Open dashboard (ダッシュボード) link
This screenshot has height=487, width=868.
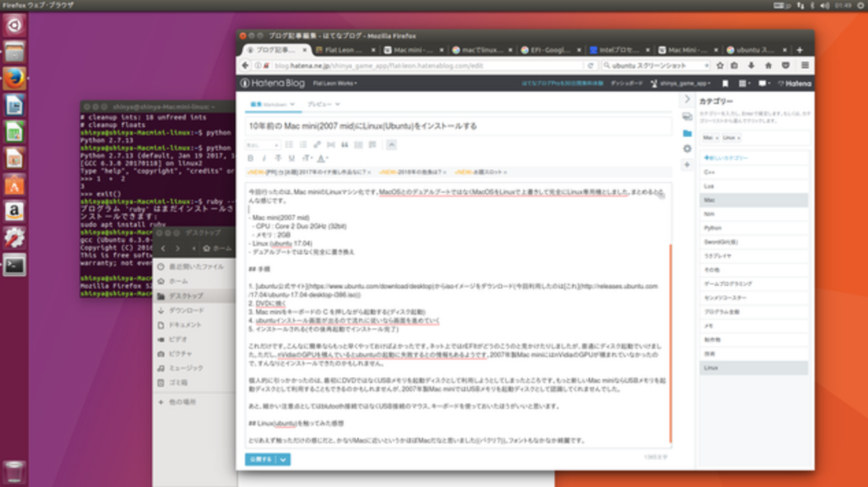tap(627, 83)
